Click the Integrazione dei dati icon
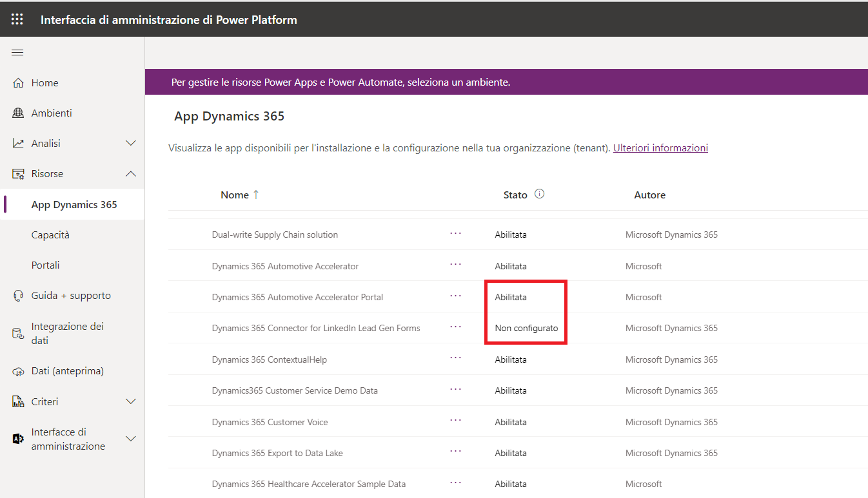 (x=18, y=333)
